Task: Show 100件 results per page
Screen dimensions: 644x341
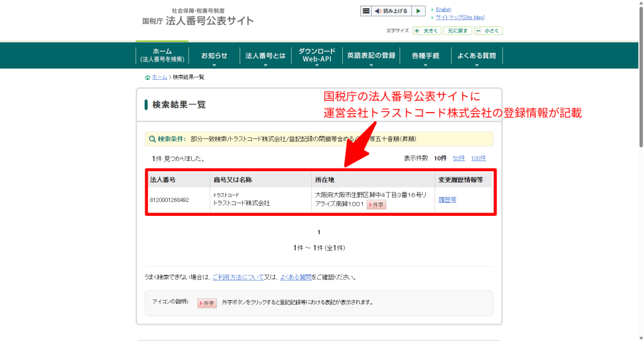Action: (479, 158)
